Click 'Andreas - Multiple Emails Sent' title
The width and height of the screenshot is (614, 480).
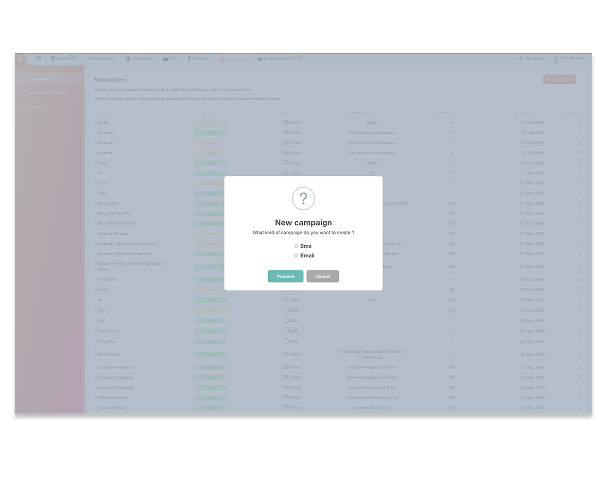click(125, 254)
